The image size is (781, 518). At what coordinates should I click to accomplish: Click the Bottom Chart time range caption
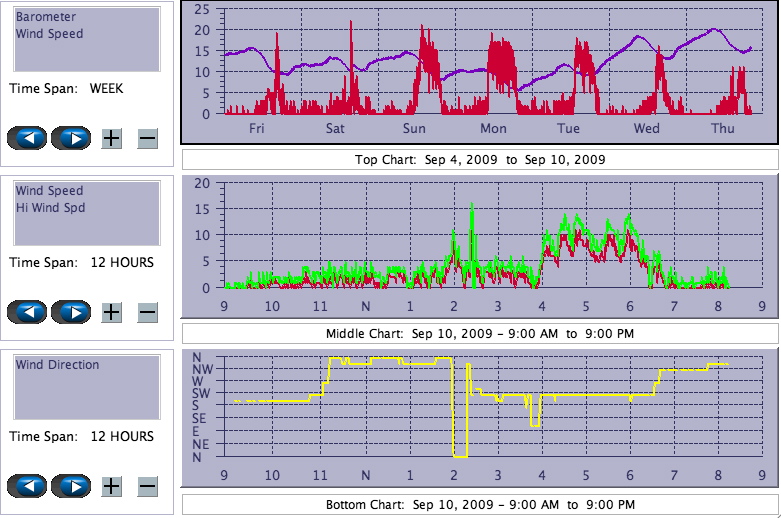(x=480, y=504)
